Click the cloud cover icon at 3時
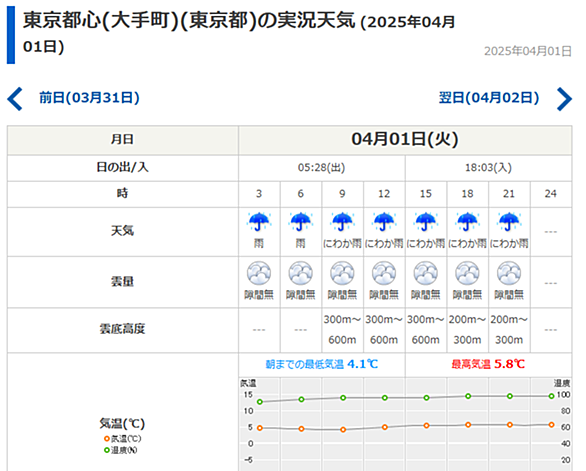Viewport: 586px width, 471px height. (259, 273)
